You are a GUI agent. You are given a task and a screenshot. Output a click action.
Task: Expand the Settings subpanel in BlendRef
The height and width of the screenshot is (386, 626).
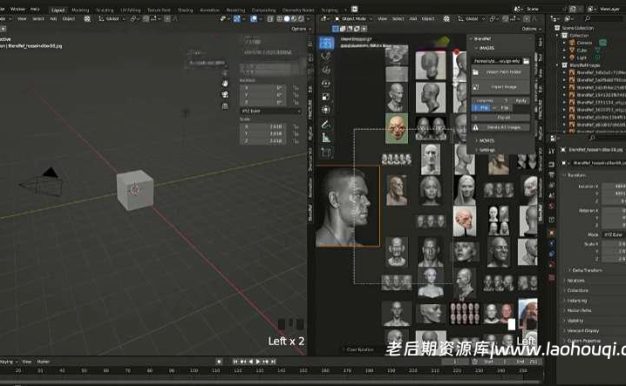coord(486,150)
